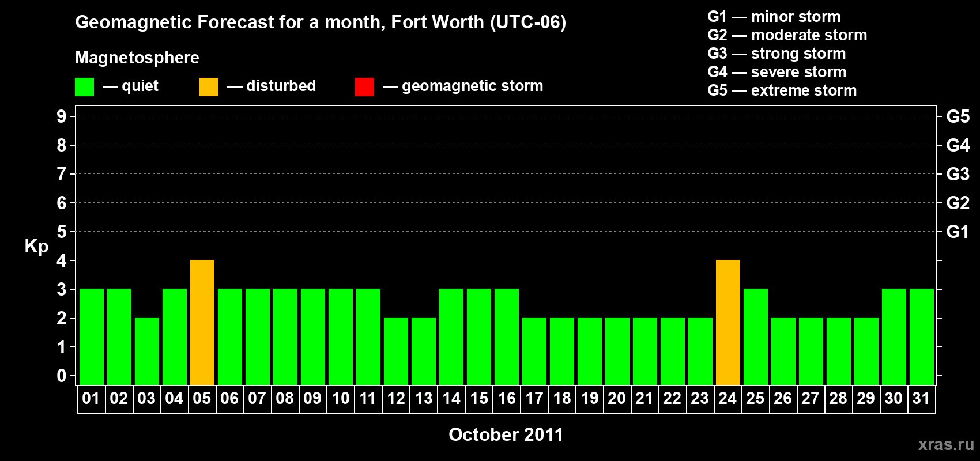
Task: Click day label 09 on x-axis
Action: (312, 398)
